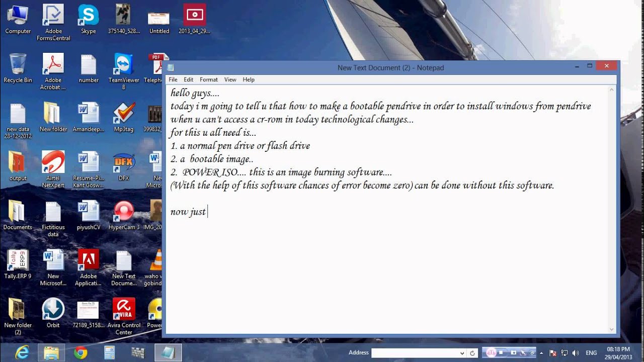This screenshot has height=362, width=644.
Task: Open the volume speaker tray icon
Action: (576, 353)
